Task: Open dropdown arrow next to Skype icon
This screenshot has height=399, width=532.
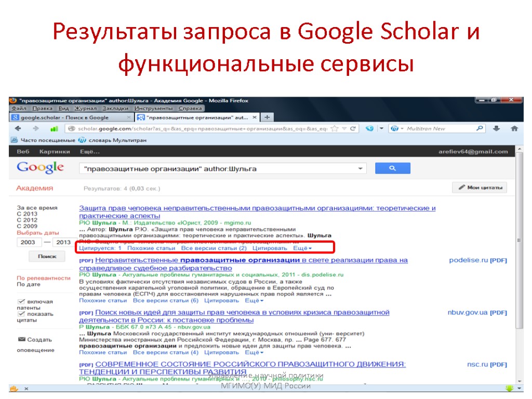Action: (x=381, y=128)
